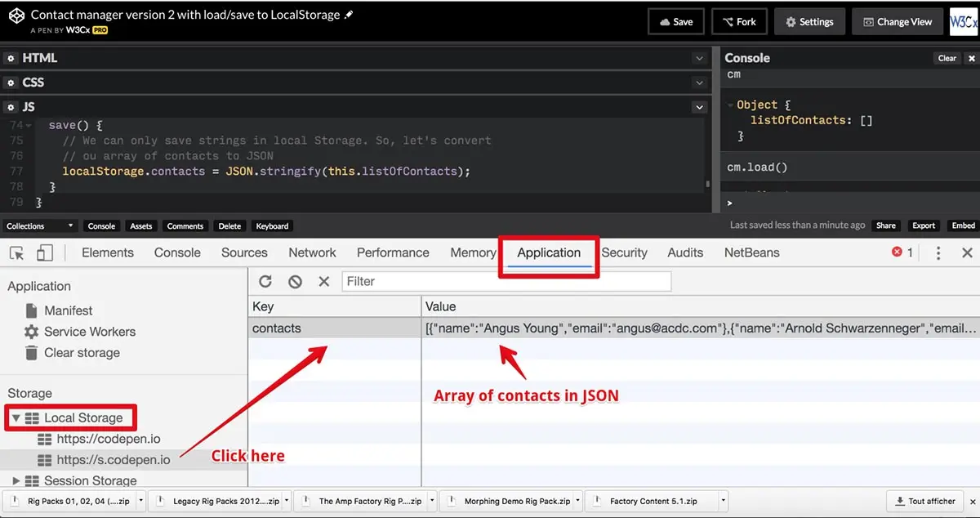This screenshot has width=980, height=518.
Task: Edit pen title with pencil icon
Action: [x=350, y=15]
